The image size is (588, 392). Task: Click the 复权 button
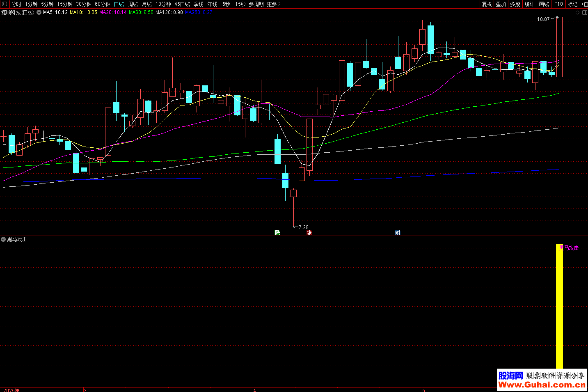click(x=487, y=4)
